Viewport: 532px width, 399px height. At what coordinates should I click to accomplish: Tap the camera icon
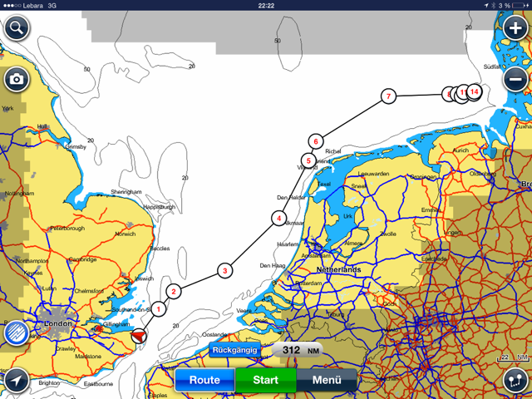coord(17,80)
